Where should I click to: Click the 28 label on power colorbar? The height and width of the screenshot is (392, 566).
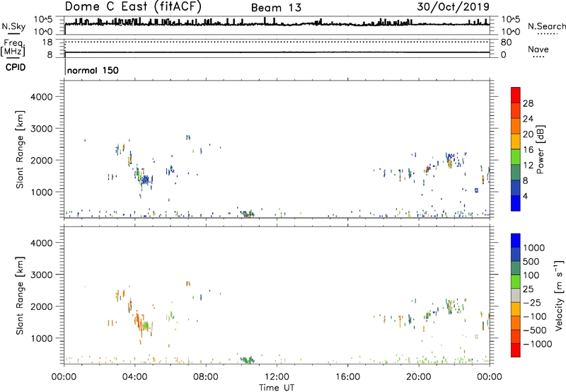click(528, 103)
